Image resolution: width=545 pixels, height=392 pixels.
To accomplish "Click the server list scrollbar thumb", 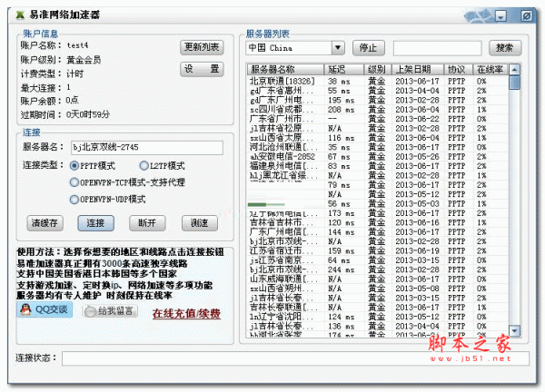I will (514, 83).
